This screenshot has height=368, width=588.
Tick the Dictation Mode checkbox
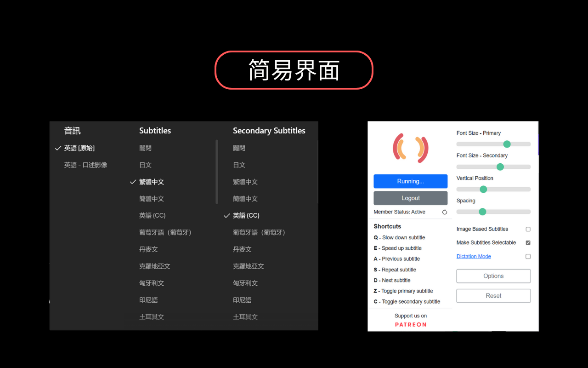[528, 256]
